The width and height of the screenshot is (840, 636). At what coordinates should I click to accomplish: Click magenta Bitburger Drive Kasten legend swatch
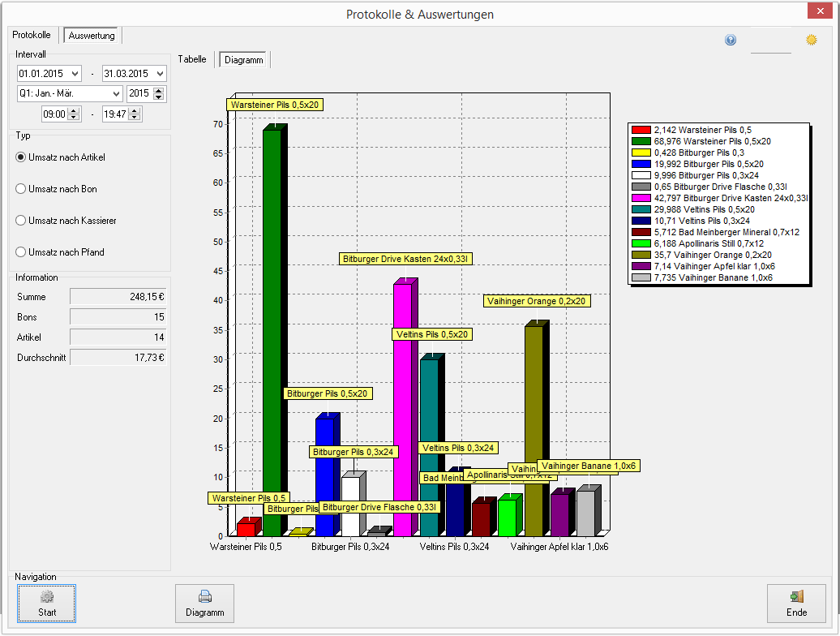point(641,198)
